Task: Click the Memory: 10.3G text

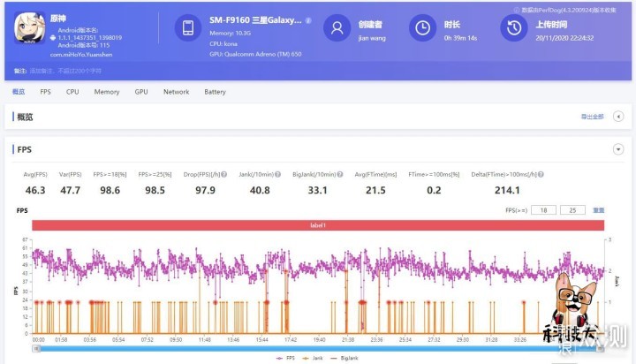Action: pos(230,34)
